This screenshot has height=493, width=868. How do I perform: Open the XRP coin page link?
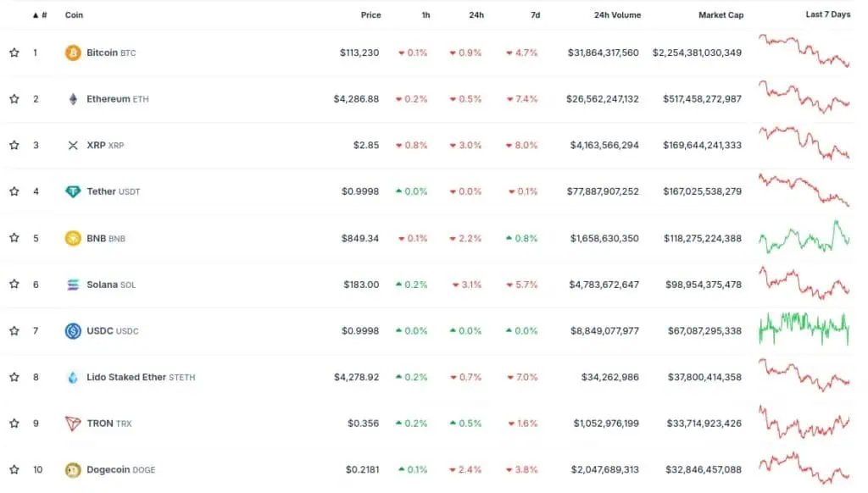click(x=105, y=145)
